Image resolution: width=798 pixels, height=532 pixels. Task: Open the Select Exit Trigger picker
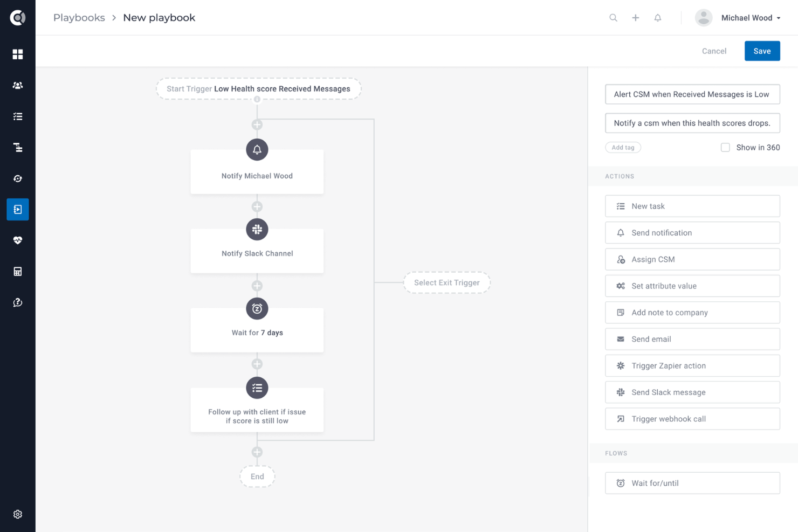coord(446,282)
